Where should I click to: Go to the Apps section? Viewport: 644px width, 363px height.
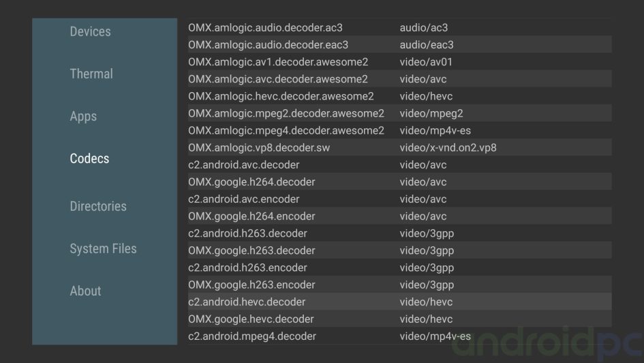click(x=83, y=116)
